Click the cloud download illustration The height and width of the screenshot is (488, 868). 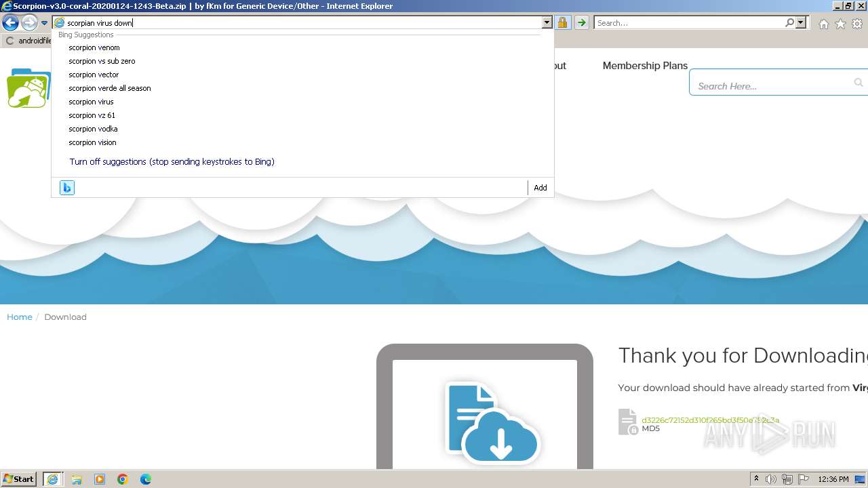493,422
